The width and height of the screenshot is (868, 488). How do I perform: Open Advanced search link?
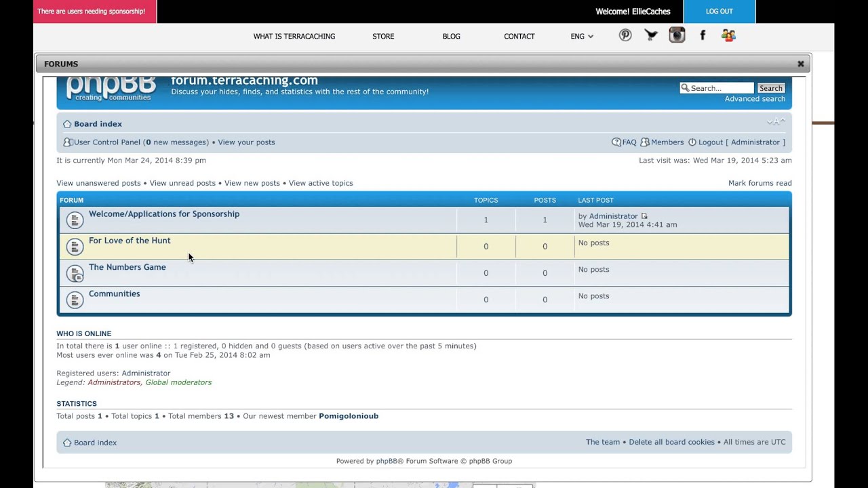pyautogui.click(x=755, y=99)
